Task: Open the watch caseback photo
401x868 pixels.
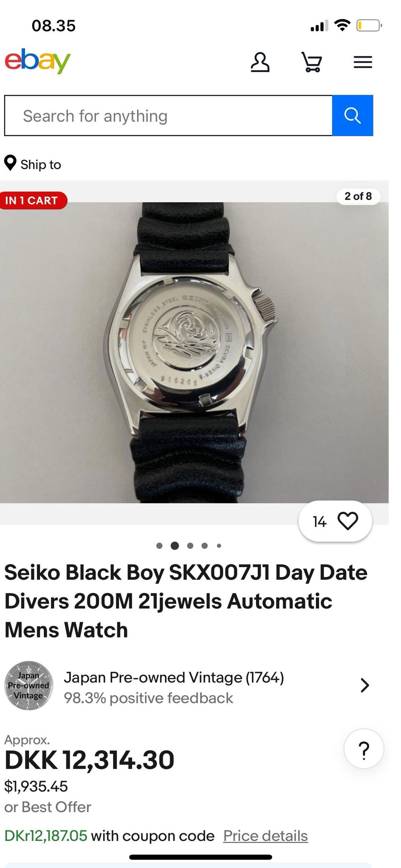Action: pyautogui.click(x=194, y=353)
